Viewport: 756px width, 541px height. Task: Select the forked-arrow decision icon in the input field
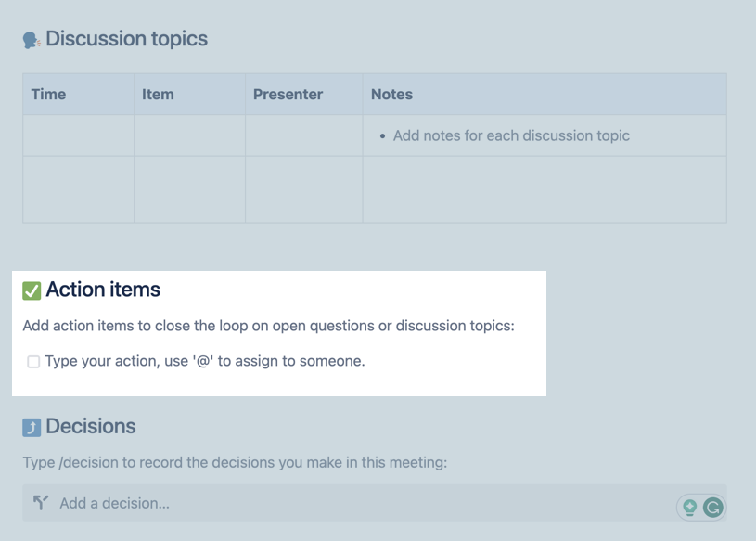[x=39, y=502]
